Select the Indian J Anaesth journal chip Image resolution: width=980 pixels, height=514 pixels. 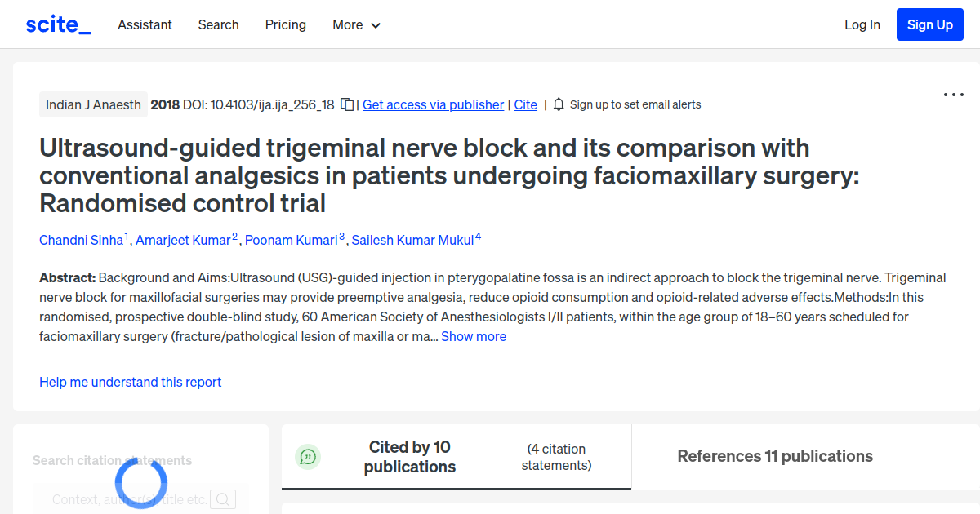coord(93,104)
